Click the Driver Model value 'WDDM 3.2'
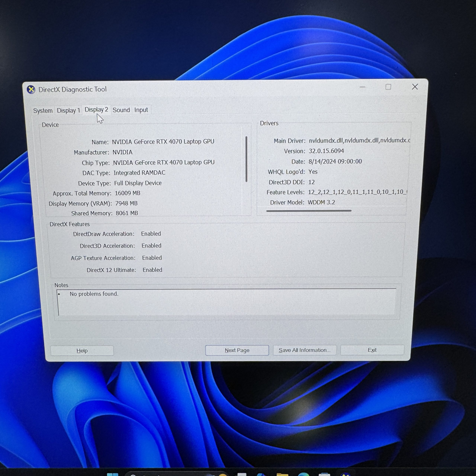Viewport: 476px width, 476px height. tap(321, 202)
